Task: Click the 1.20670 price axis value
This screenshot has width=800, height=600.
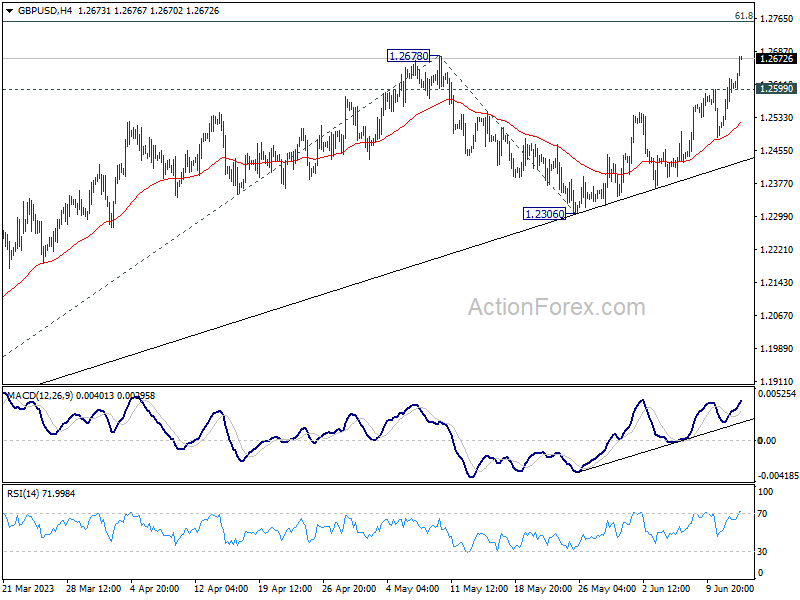Action: tap(777, 316)
